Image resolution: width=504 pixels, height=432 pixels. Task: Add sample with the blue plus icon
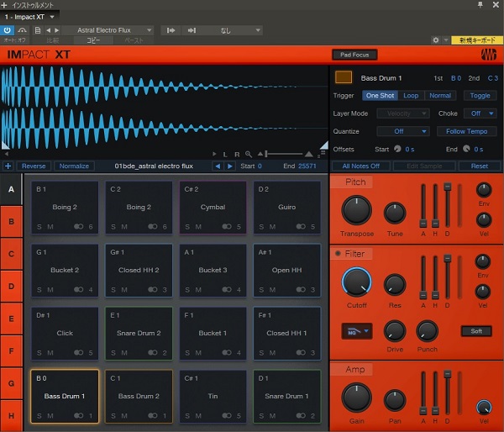click(8, 166)
